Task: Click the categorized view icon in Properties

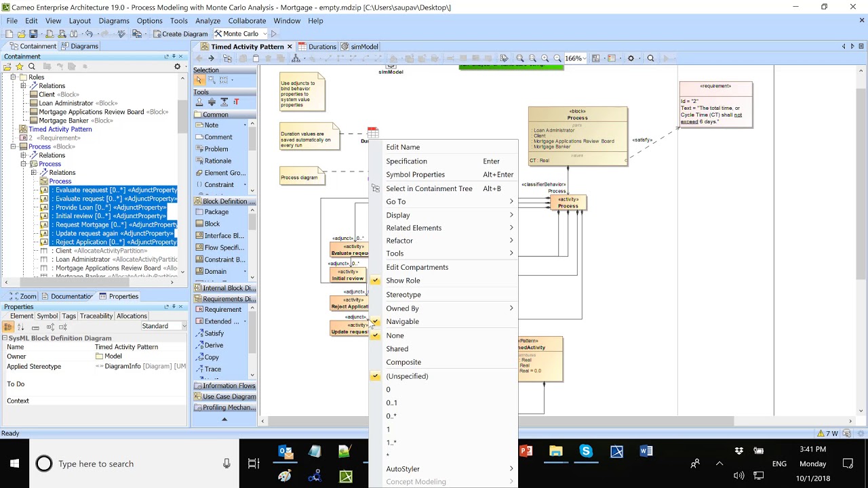Action: (8, 327)
